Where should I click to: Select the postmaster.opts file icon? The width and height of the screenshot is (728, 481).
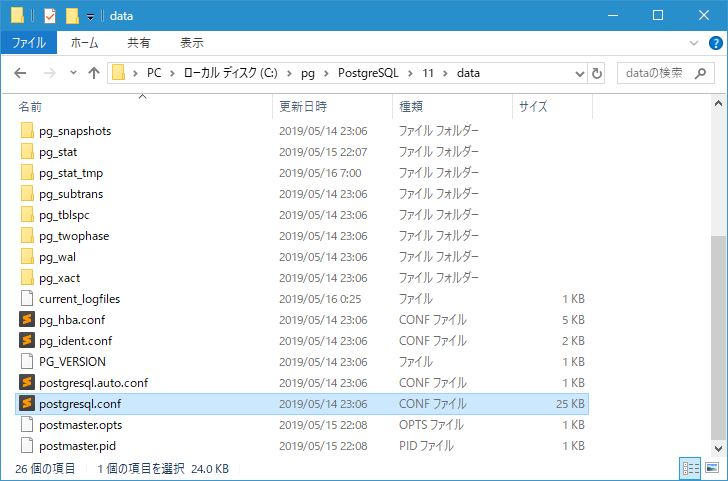pyautogui.click(x=27, y=424)
